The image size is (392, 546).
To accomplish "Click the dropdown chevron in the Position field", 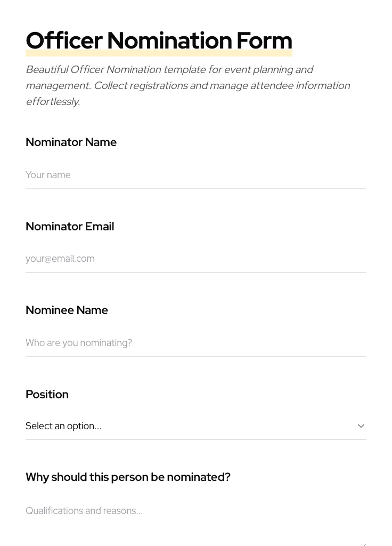I will click(x=361, y=426).
